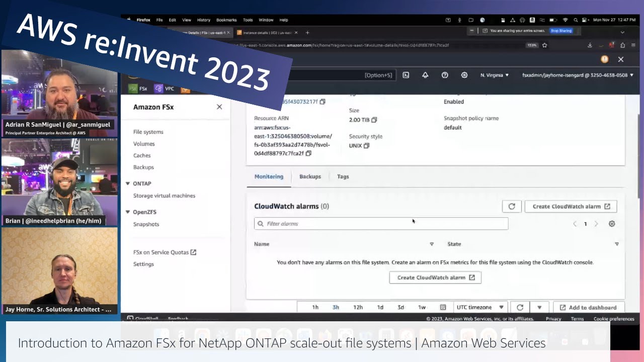Click Add to dashboard button
This screenshot has height=362, width=644.
[x=588, y=307]
